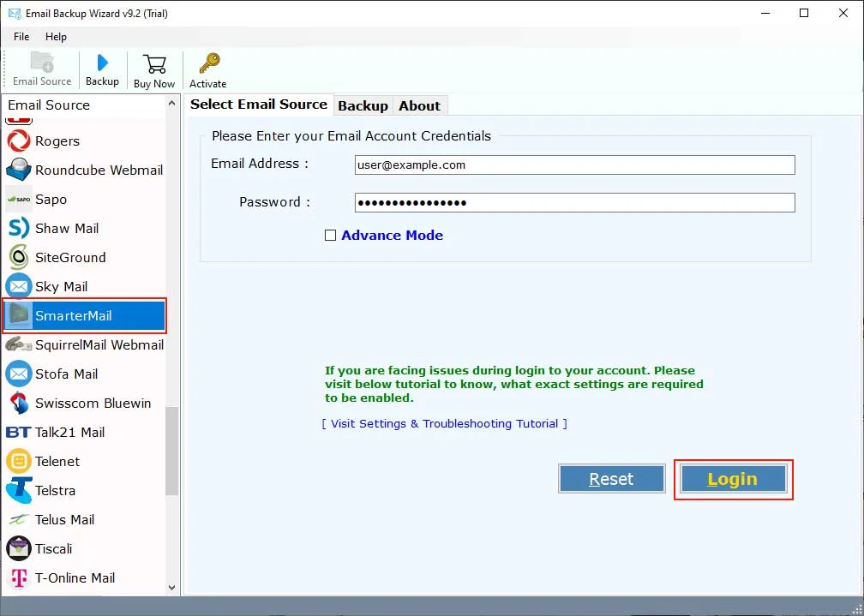Open the File menu
The height and width of the screenshot is (616, 864).
pos(21,37)
